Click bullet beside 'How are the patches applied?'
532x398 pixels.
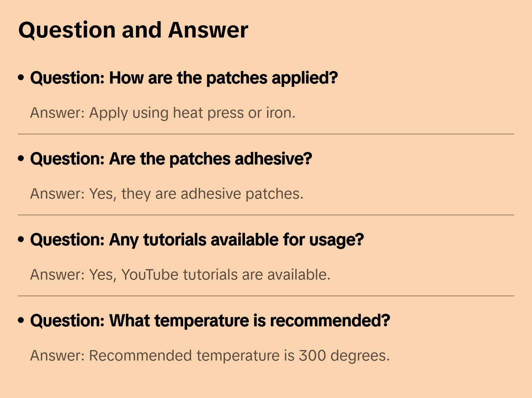21,78
